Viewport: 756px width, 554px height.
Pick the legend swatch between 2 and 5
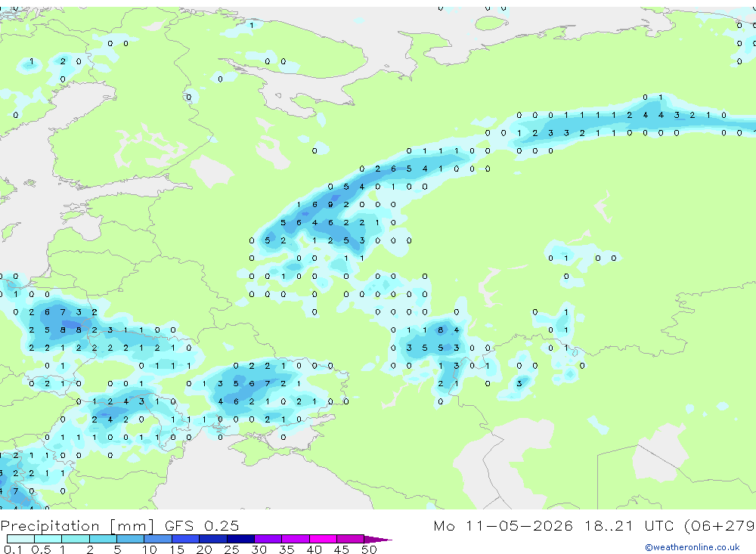[x=103, y=539]
